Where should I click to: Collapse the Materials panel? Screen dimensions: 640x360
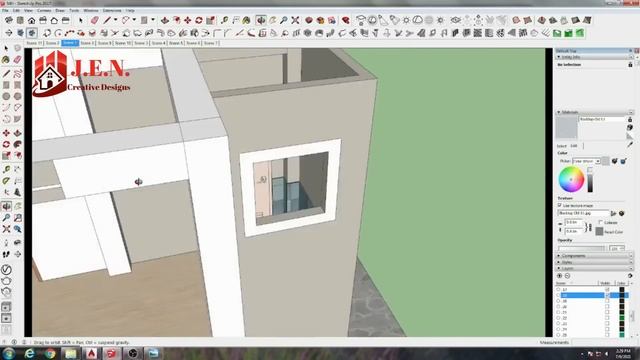coord(559,112)
